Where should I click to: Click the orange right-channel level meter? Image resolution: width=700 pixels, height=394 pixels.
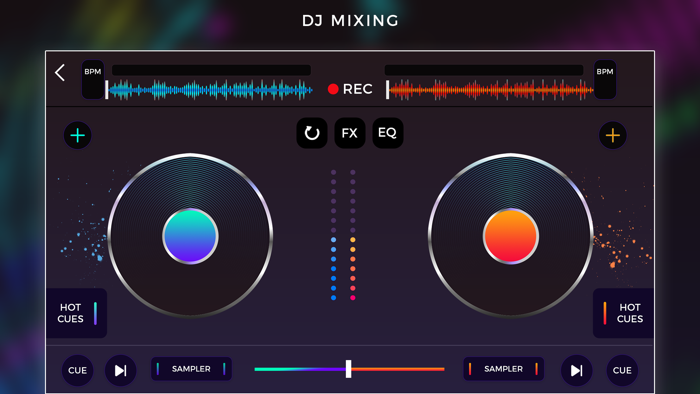pos(353,235)
